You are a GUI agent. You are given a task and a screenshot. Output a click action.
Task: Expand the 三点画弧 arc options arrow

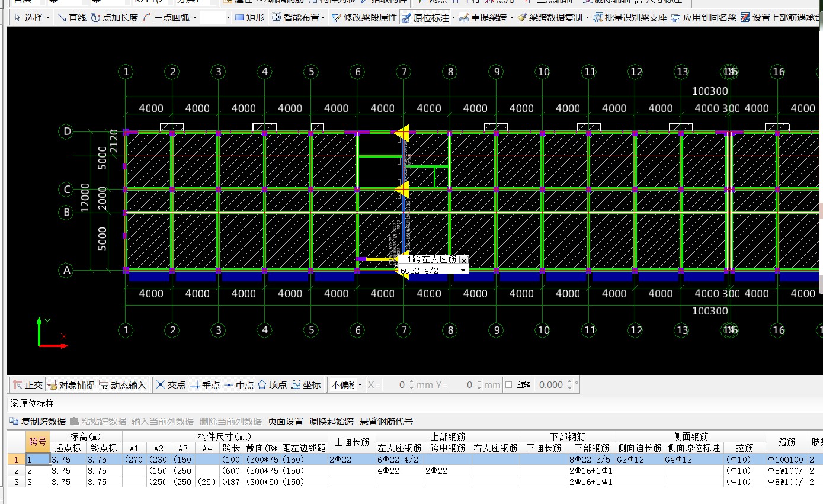pos(194,18)
